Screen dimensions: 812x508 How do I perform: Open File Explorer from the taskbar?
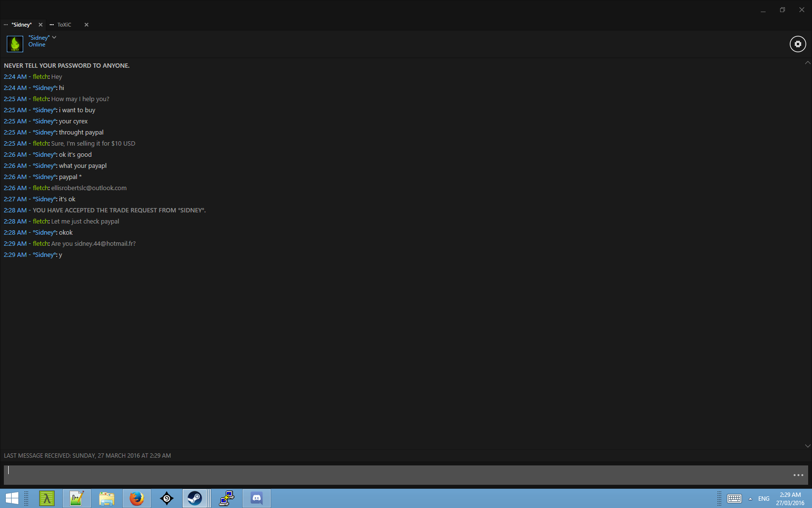pos(107,498)
